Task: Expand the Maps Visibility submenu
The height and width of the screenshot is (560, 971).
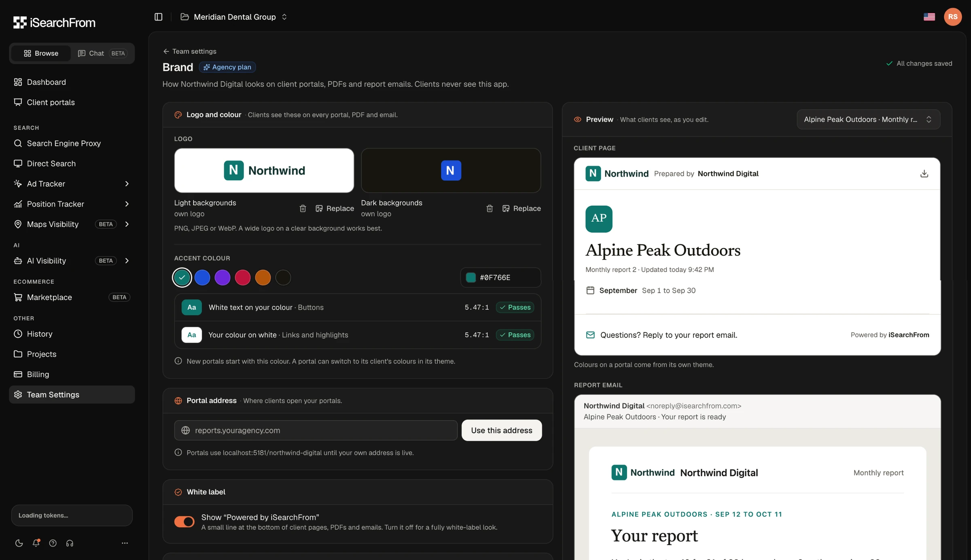Action: (127, 224)
